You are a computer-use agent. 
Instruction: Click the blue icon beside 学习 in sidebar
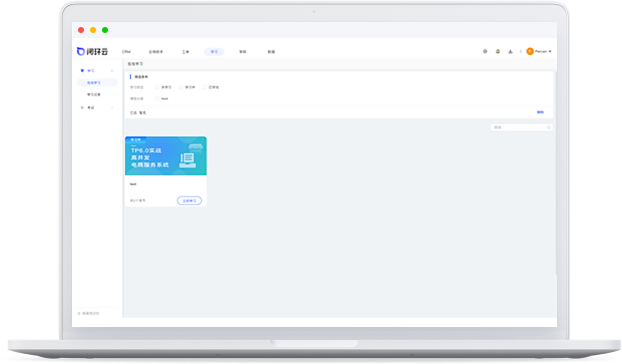pos(82,71)
